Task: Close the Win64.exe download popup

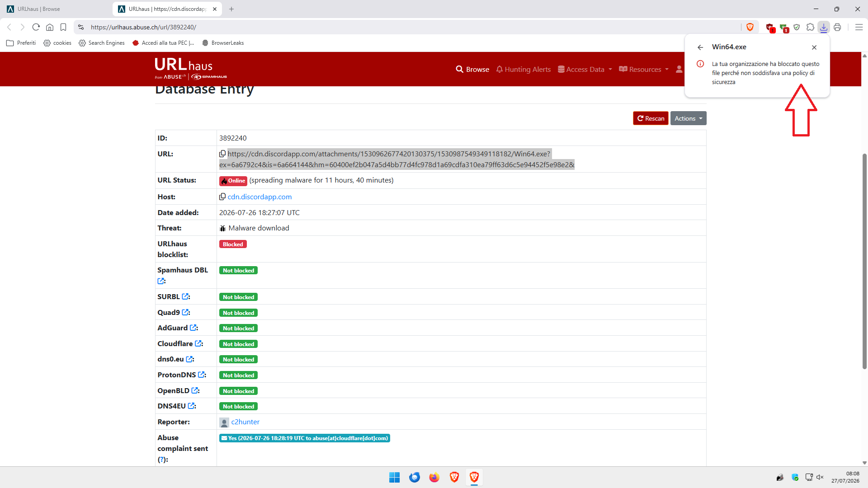Action: point(814,47)
